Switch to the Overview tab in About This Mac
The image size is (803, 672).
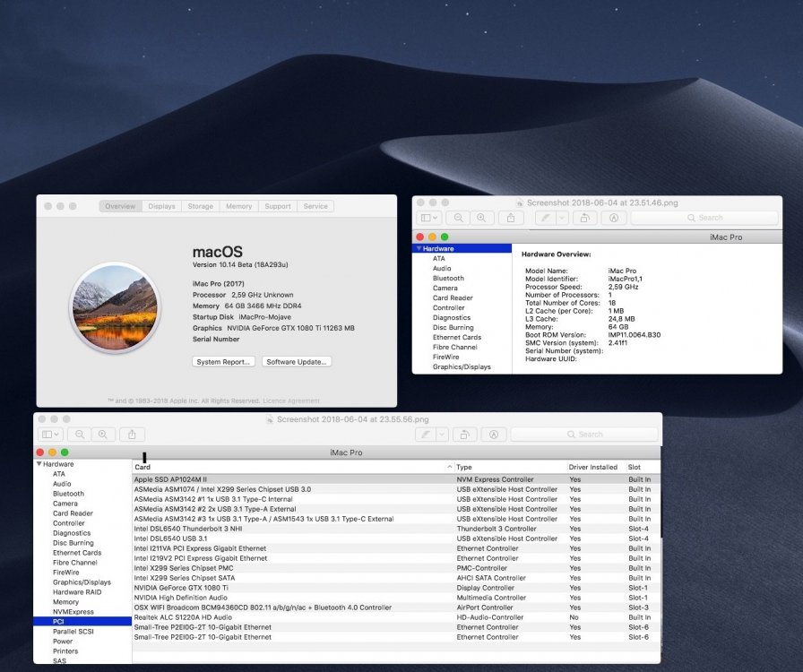(120, 206)
